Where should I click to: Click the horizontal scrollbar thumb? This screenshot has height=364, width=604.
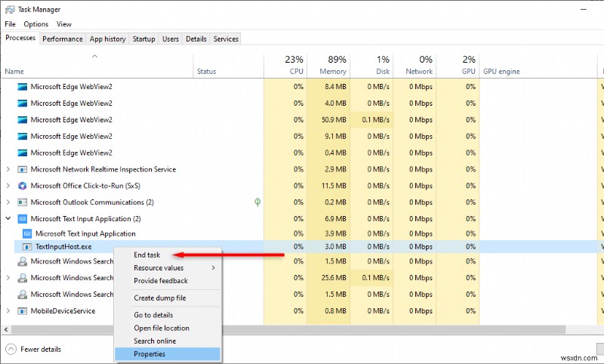click(288, 330)
